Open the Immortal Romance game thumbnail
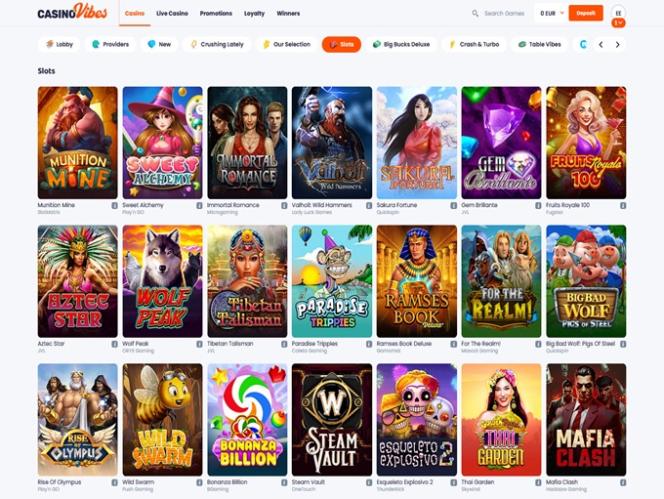 [247, 143]
